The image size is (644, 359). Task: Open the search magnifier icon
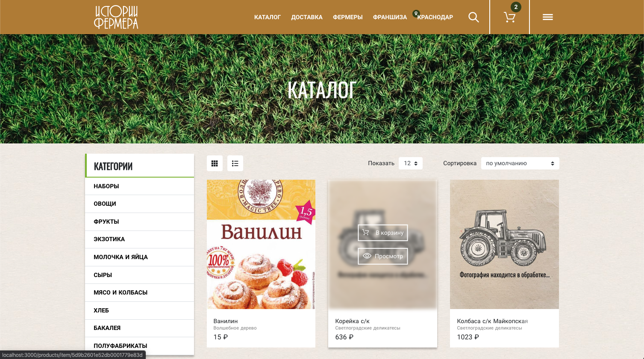[473, 17]
